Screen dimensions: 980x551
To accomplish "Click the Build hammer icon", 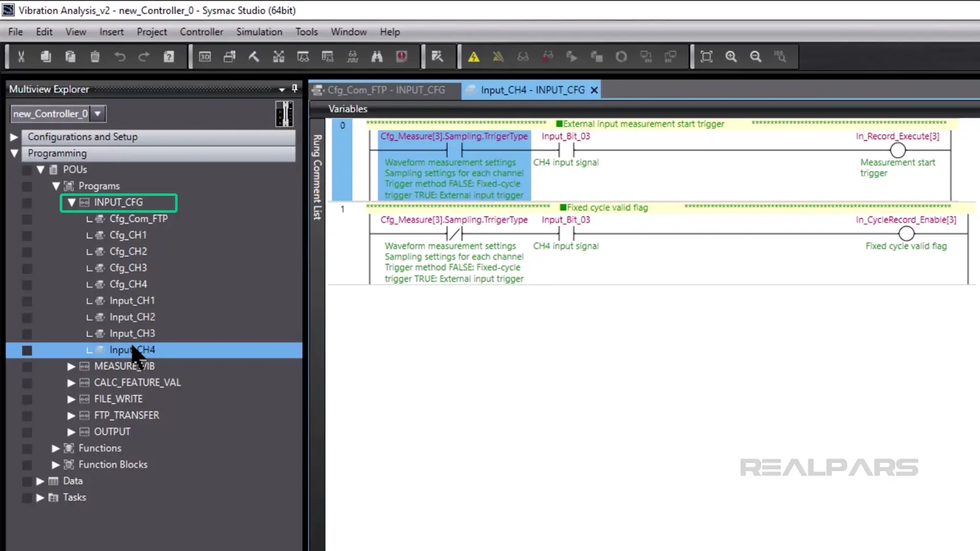I will 254,57.
